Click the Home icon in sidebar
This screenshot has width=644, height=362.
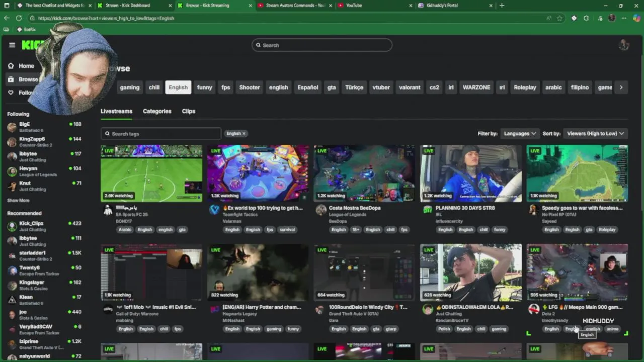click(x=11, y=66)
